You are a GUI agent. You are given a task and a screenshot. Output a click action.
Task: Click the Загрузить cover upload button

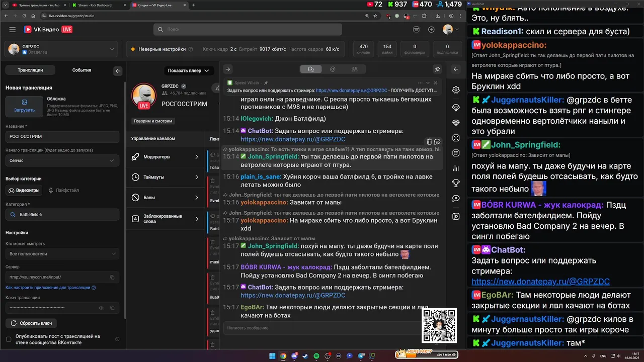24,106
